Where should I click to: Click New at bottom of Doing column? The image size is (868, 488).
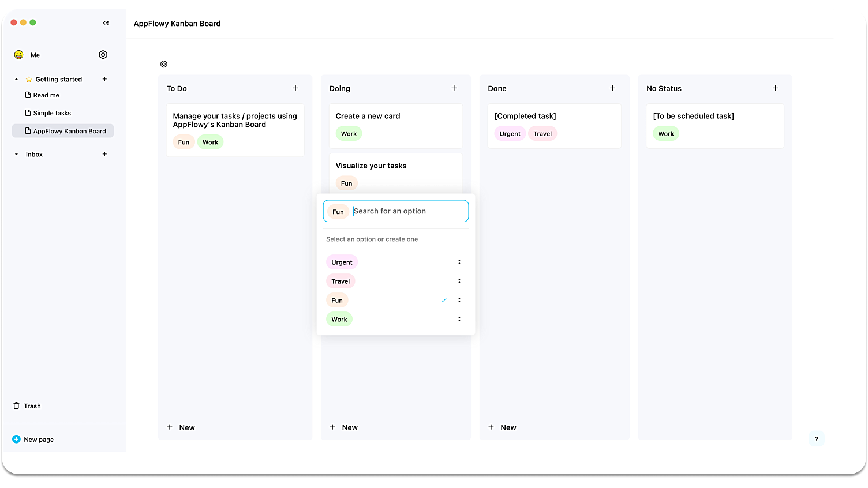pos(343,427)
